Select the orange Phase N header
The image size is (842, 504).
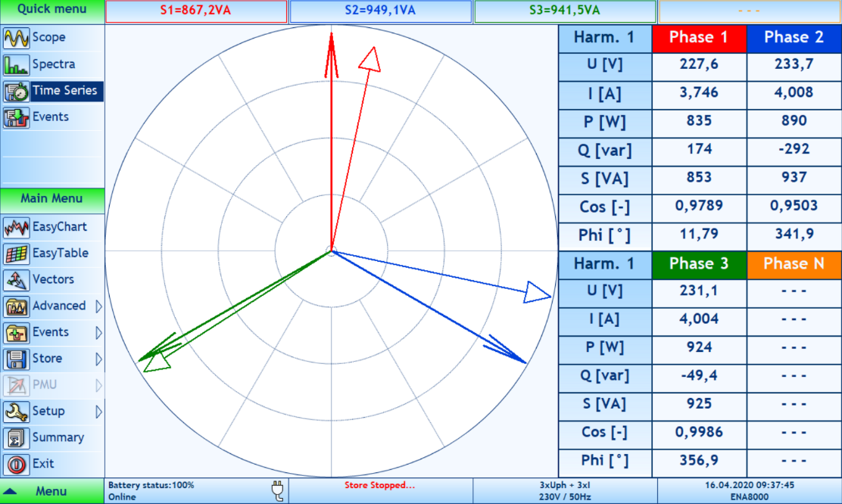794,263
